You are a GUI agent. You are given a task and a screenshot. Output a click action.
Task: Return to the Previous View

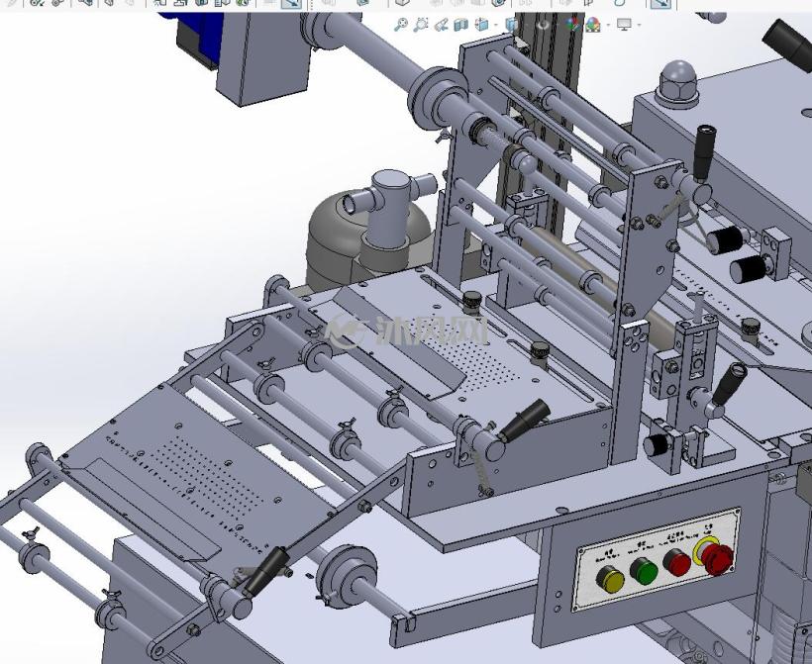click(442, 25)
